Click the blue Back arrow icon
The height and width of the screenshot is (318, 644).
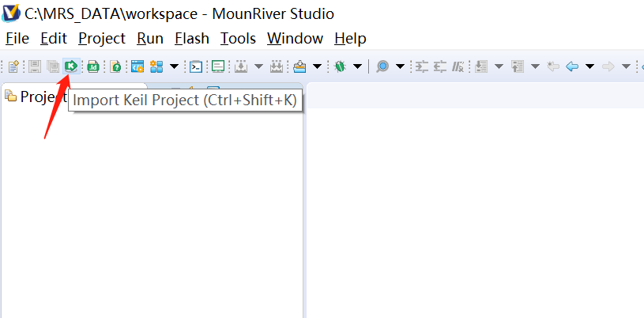(572, 66)
